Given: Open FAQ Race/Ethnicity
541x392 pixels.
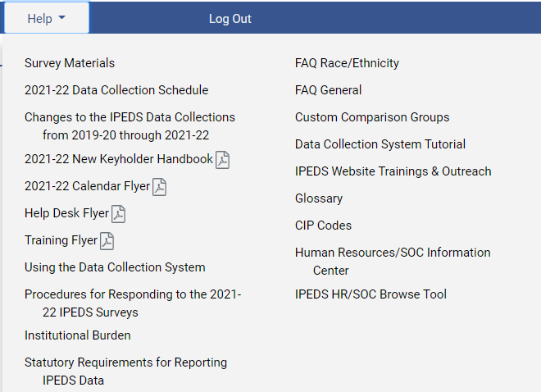Looking at the screenshot, I should click(x=347, y=63).
